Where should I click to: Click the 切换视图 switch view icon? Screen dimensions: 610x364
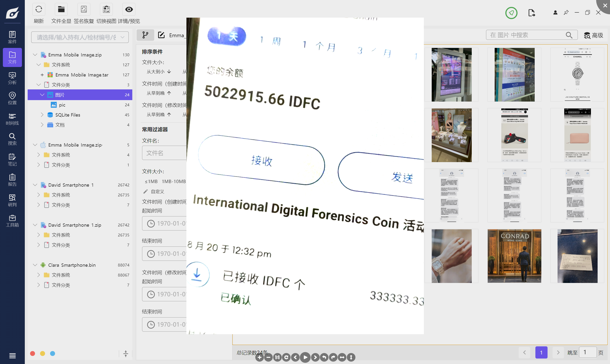(x=106, y=10)
